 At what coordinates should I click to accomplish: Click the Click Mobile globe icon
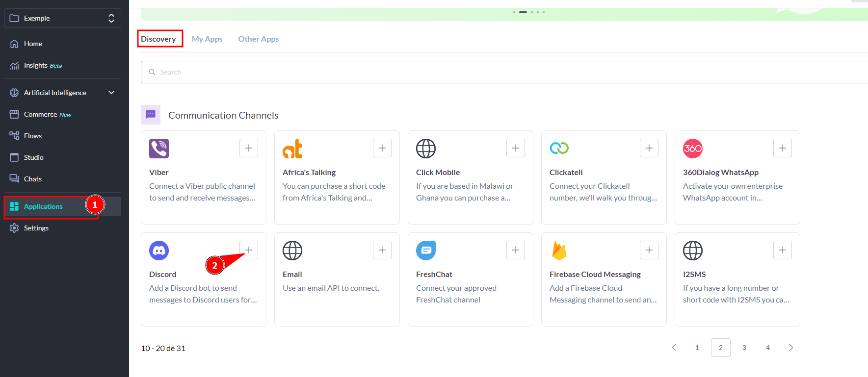(426, 149)
